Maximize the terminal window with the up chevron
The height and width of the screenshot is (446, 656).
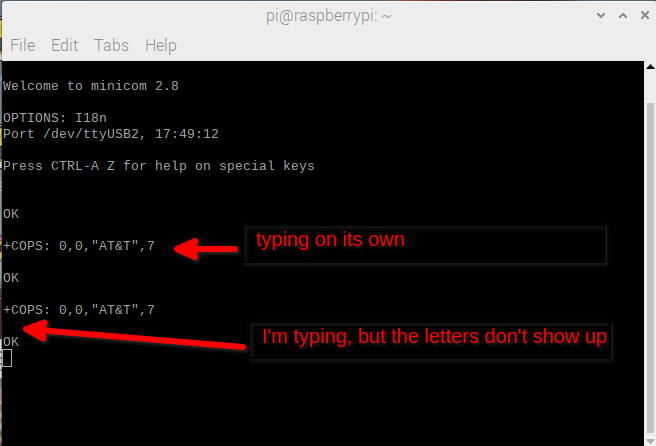[x=623, y=16]
